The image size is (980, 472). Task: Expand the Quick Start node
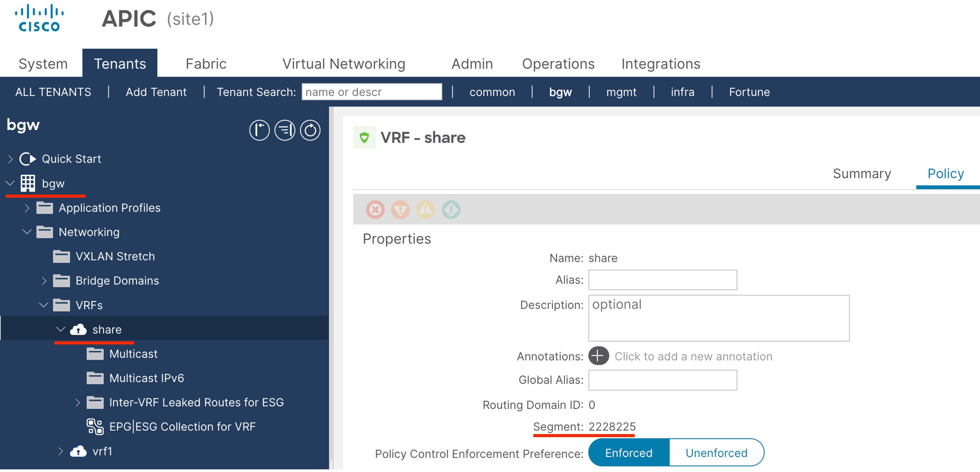[x=10, y=159]
